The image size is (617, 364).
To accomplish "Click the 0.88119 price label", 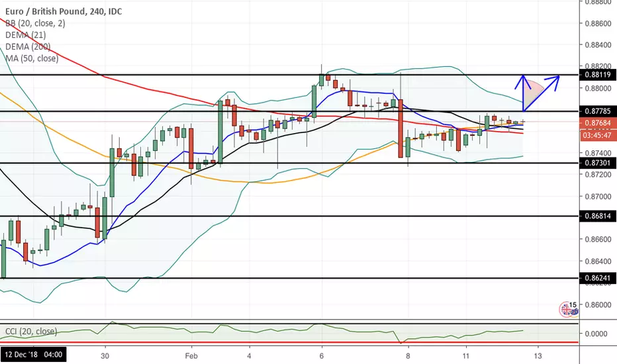I will point(597,75).
